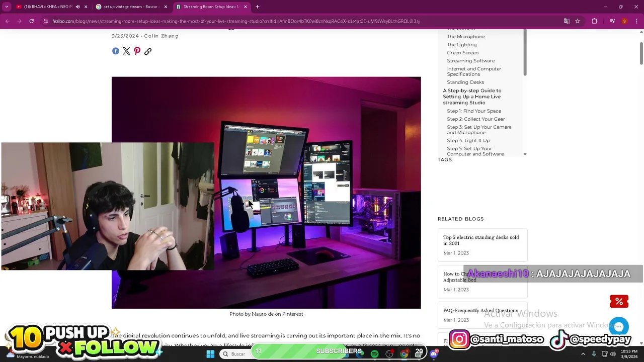Screen dimensions: 644x362
Task: Jump to Standing Desks section
Action: tap(465, 82)
